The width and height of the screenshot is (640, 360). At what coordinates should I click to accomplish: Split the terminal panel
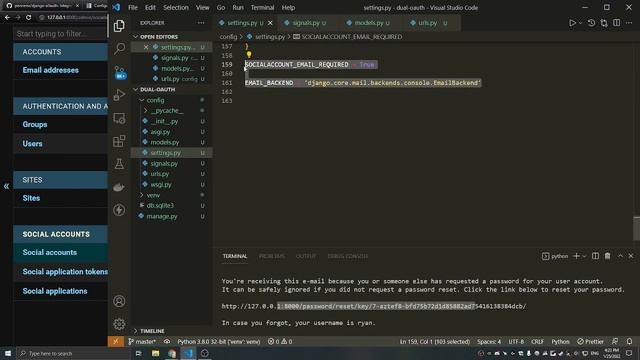[x=596, y=256]
